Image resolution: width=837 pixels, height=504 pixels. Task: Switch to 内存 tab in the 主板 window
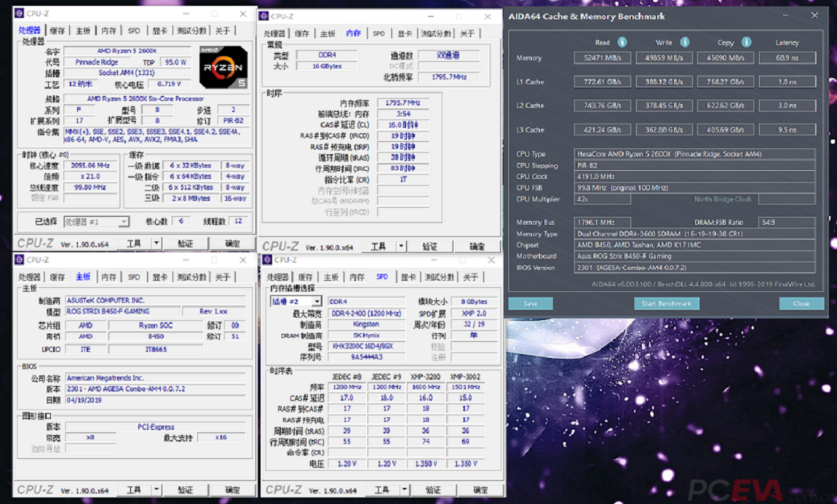coord(109,277)
